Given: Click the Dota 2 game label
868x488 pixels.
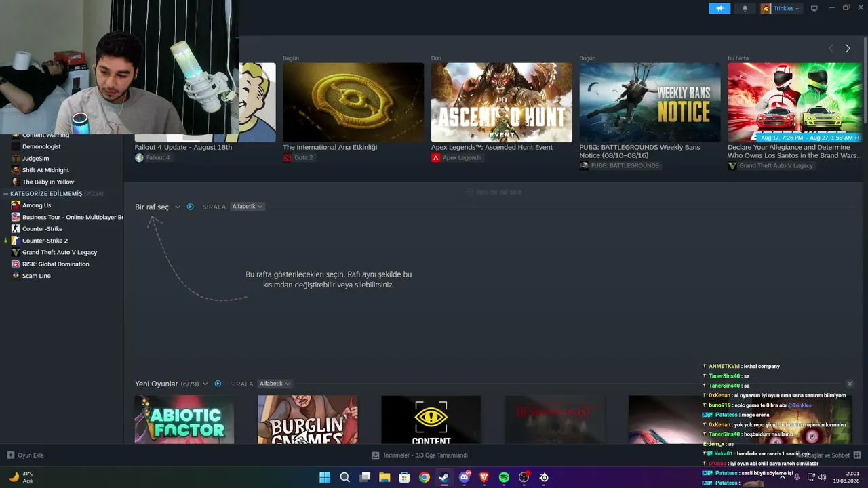Looking at the screenshot, I should tap(298, 158).
